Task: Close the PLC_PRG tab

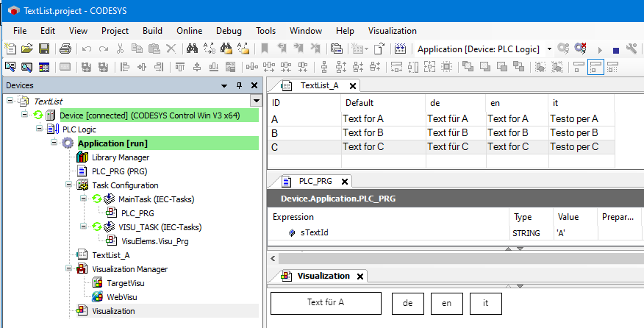Action: coord(345,181)
